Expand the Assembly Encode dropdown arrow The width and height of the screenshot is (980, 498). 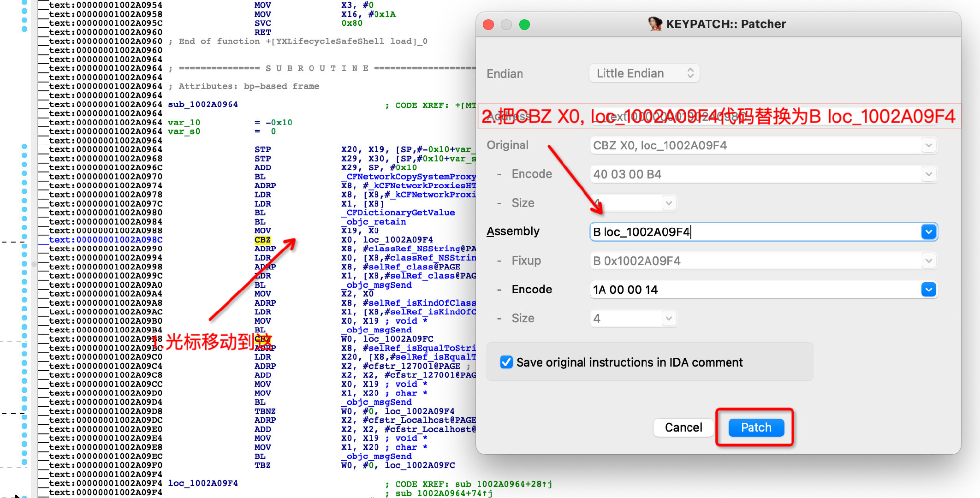(x=928, y=290)
